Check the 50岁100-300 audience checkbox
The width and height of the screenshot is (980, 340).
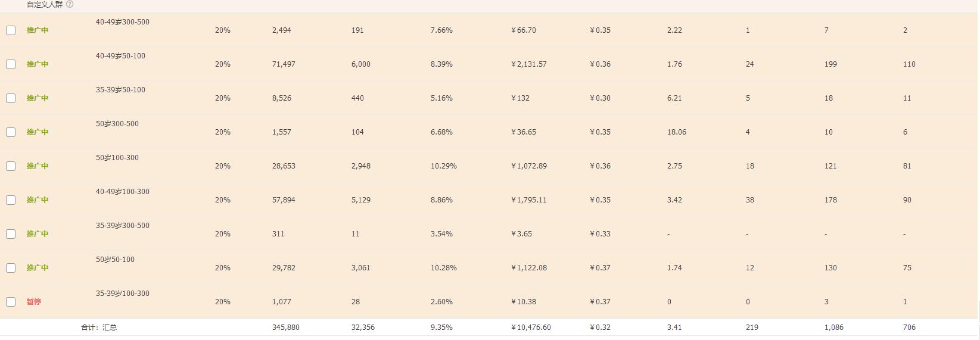click(x=11, y=166)
